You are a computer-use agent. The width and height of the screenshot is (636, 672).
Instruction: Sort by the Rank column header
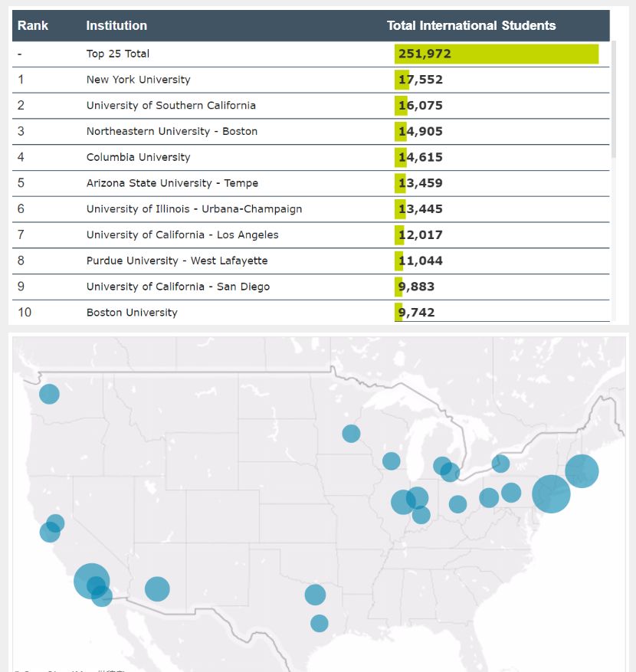(33, 26)
